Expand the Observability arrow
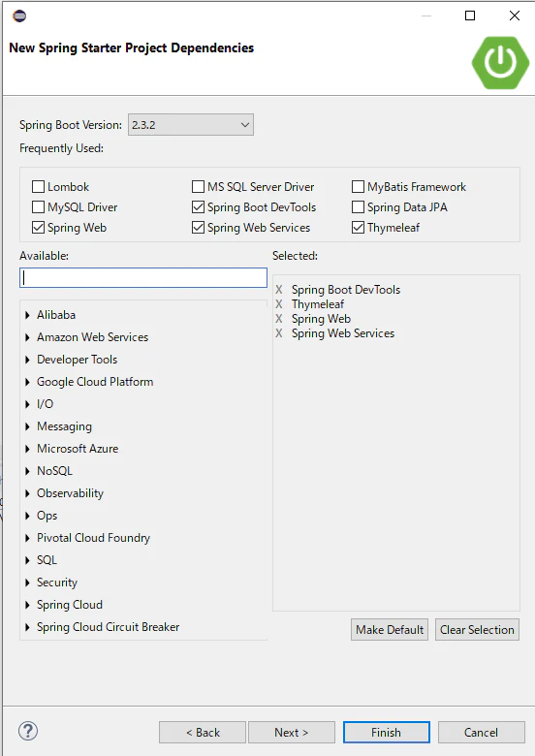The width and height of the screenshot is (535, 756). click(27, 493)
